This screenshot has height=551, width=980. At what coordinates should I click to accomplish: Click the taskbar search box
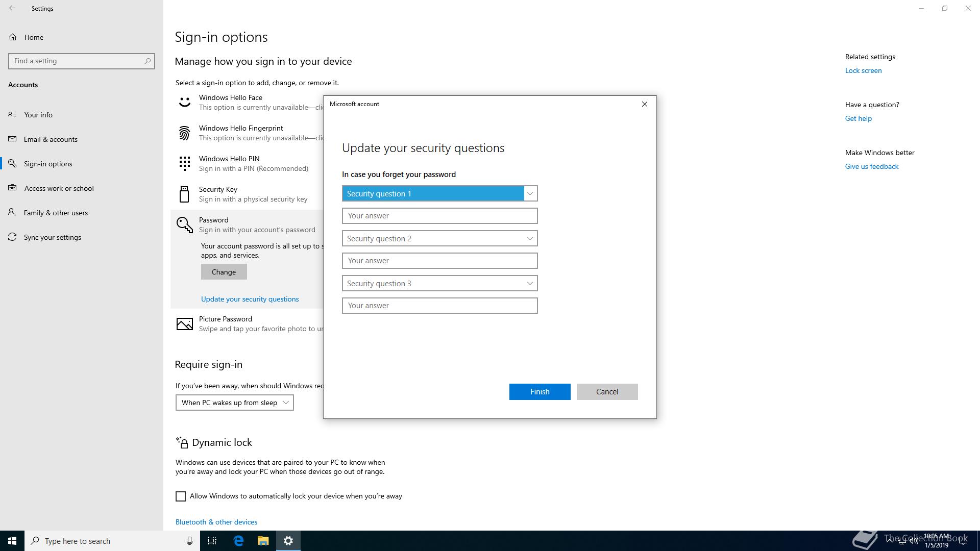pyautogui.click(x=112, y=541)
